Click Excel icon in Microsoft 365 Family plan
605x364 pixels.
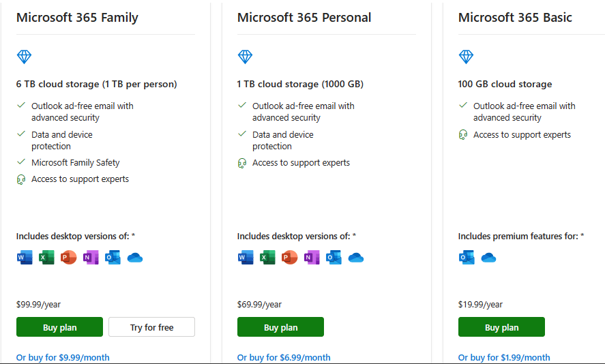click(x=46, y=258)
